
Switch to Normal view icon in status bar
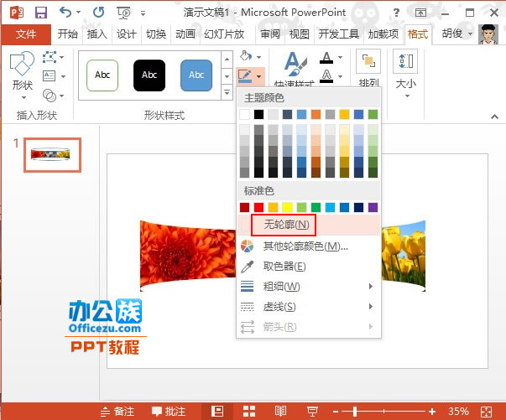click(x=217, y=411)
